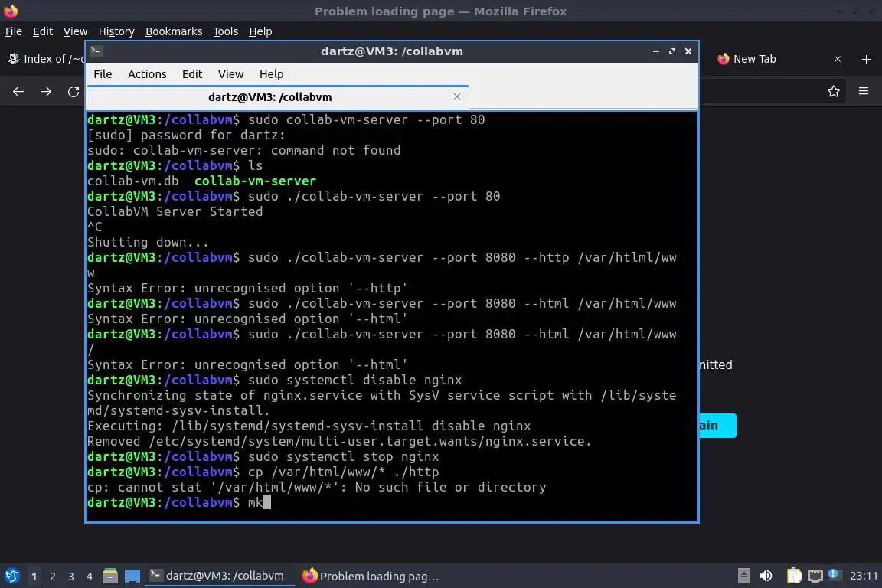882x588 pixels.
Task: Maximize the terminal window
Action: 671,51
